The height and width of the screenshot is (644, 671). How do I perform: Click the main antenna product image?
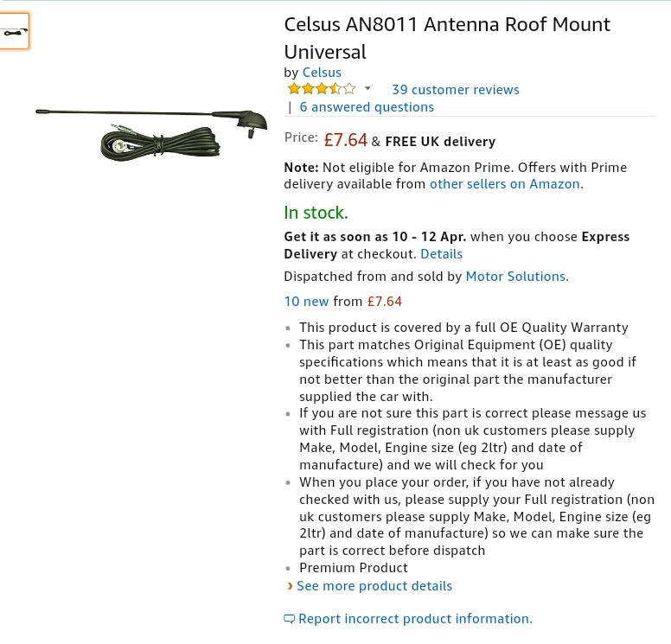coord(151,134)
